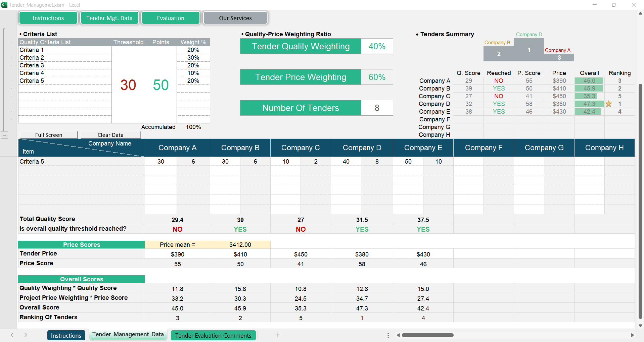Collapse the row group minus button
Viewport: 644px width, 342px height.
pyautogui.click(x=4, y=135)
